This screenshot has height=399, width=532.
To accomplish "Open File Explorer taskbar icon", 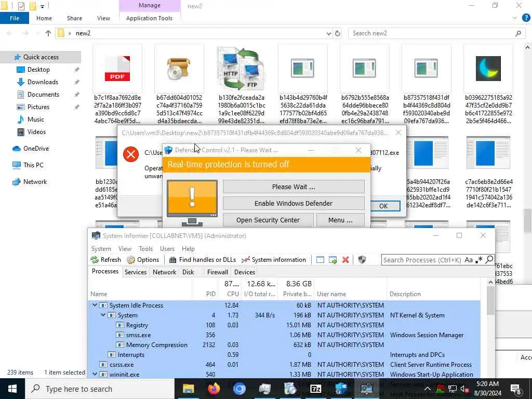I will tap(188, 389).
